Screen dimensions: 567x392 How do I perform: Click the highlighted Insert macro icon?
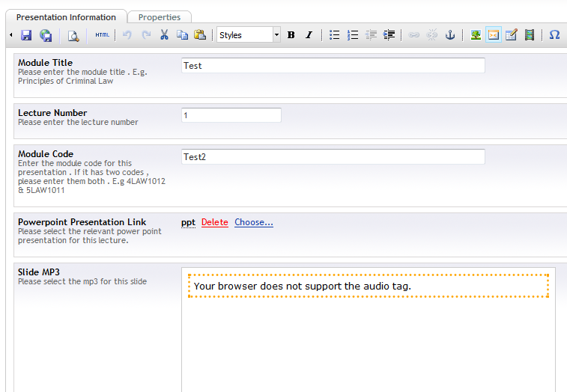pos(494,35)
